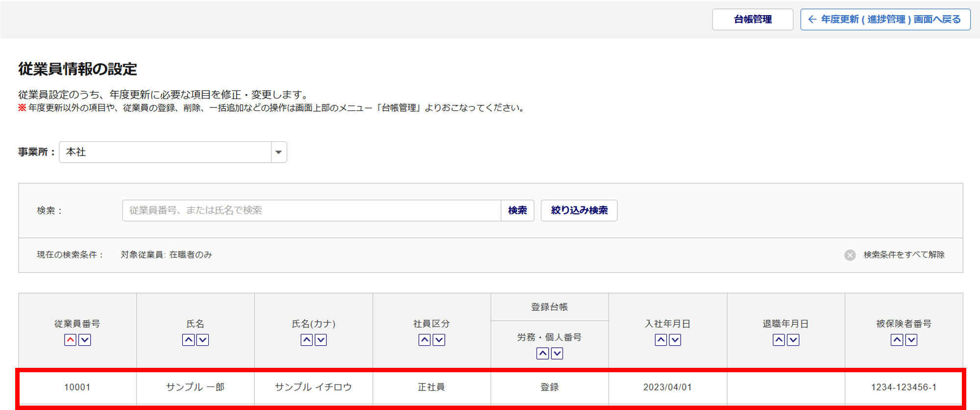
Task: Sort 社員区分 column ascending
Action: coord(424,340)
